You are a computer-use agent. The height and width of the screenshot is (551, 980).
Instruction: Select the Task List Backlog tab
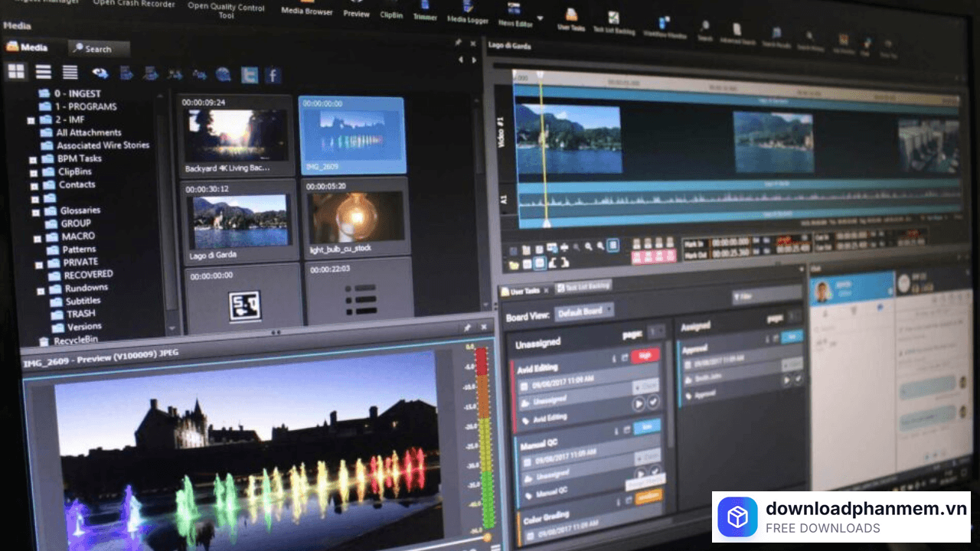pos(583,286)
